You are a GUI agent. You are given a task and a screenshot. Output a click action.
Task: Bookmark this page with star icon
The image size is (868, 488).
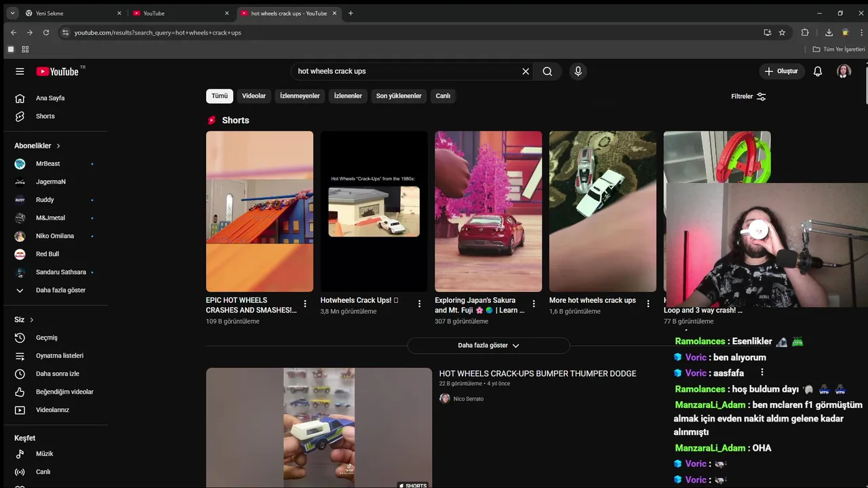pyautogui.click(x=782, y=33)
